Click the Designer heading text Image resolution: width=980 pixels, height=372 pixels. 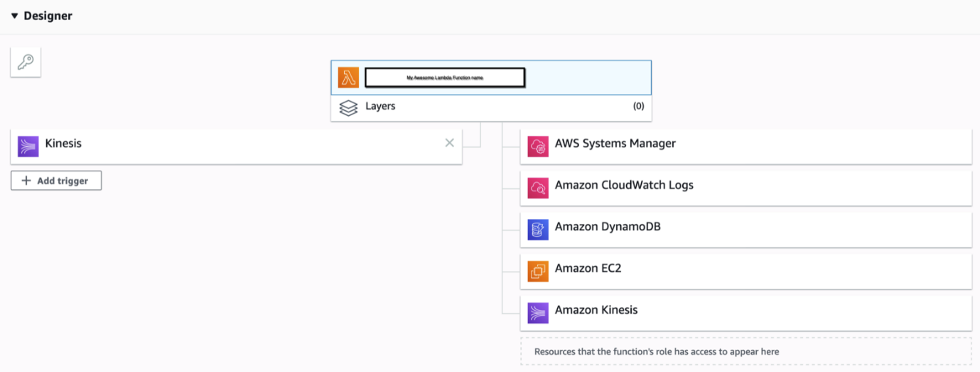point(48,16)
